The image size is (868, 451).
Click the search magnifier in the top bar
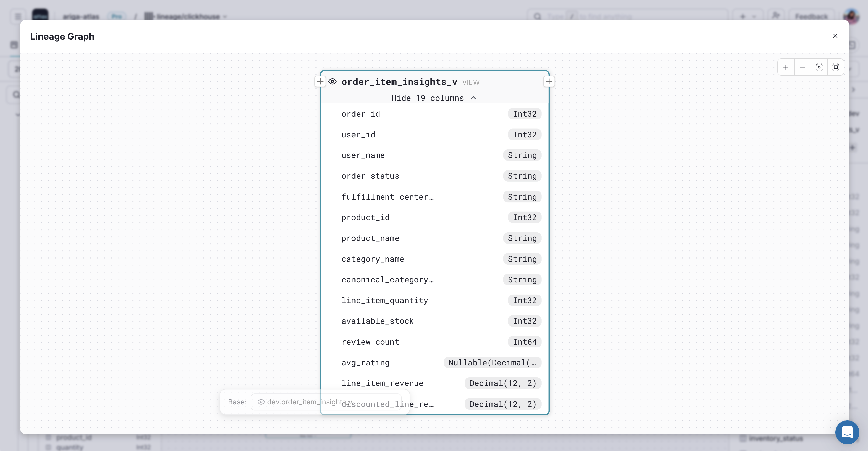[x=537, y=16]
